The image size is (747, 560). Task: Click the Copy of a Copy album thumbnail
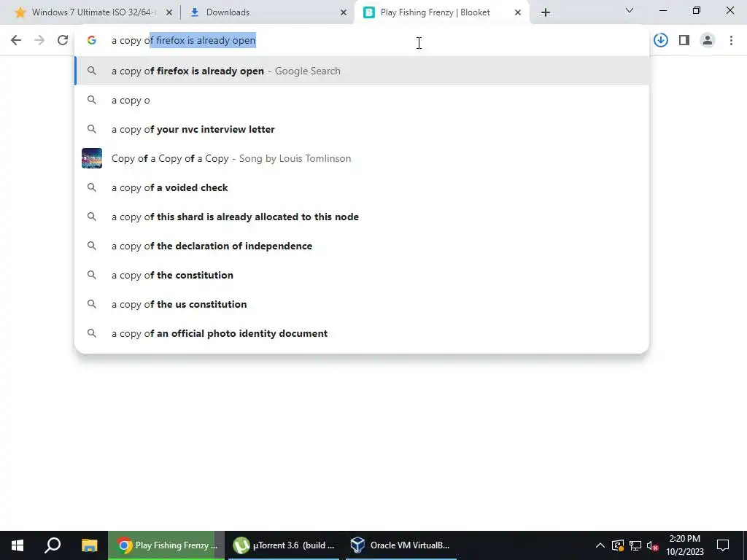[92, 158]
